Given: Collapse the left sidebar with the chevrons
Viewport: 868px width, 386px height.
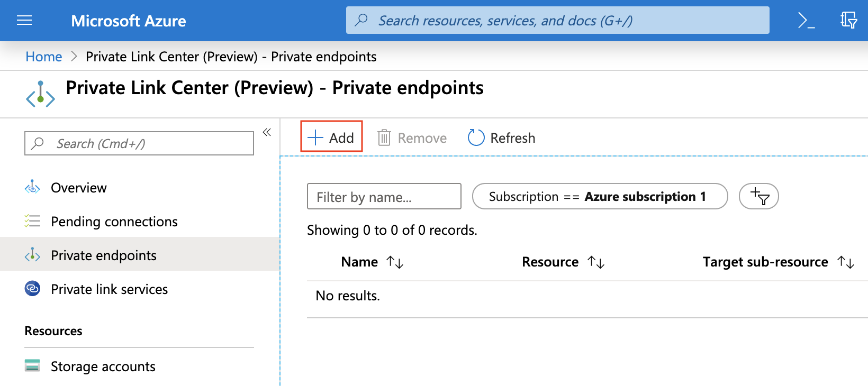Looking at the screenshot, I should click(x=267, y=132).
